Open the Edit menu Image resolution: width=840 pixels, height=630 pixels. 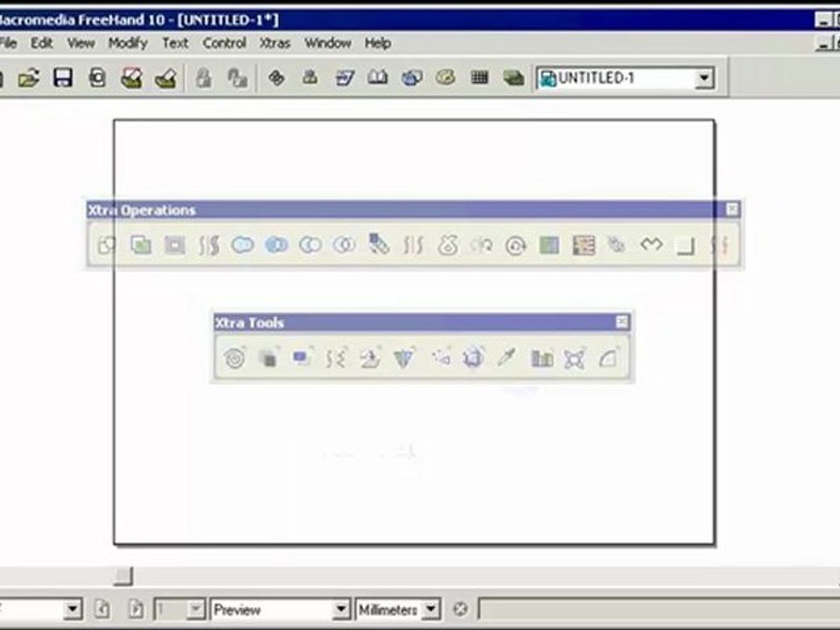point(42,44)
